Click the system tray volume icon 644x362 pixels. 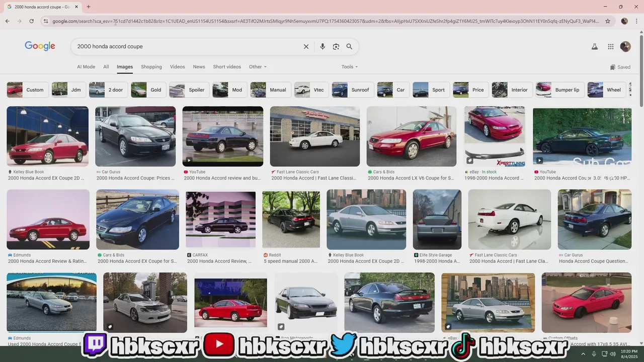point(612,354)
